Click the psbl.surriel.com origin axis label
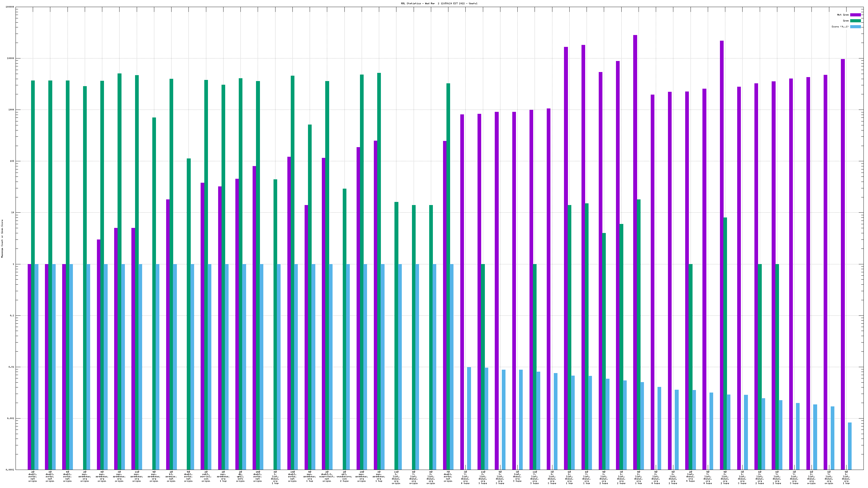 (x=206, y=476)
